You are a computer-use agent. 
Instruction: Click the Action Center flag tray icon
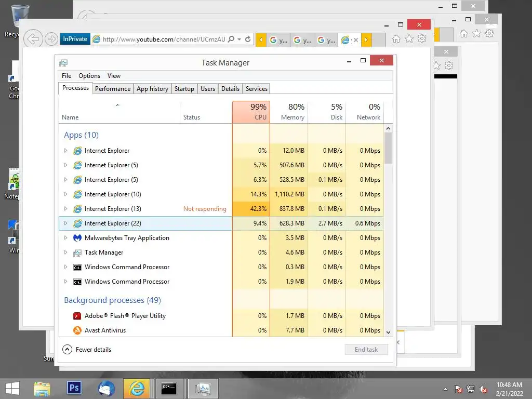click(x=458, y=389)
